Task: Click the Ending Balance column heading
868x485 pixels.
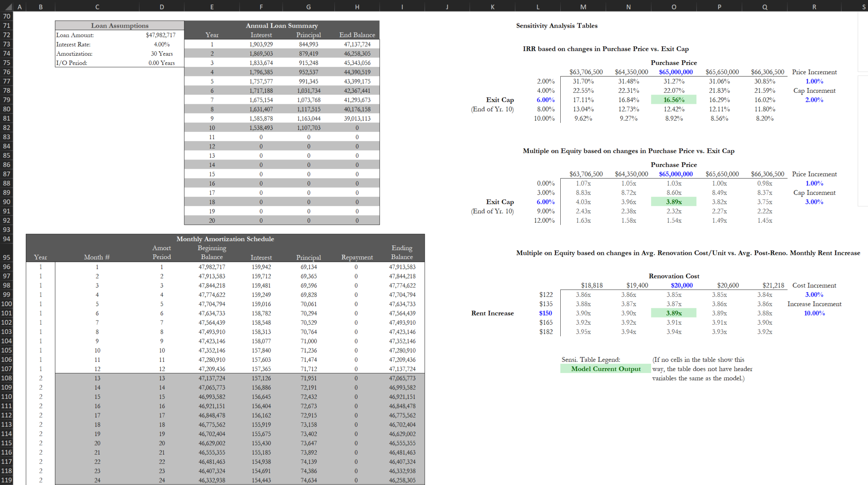Action: point(402,253)
